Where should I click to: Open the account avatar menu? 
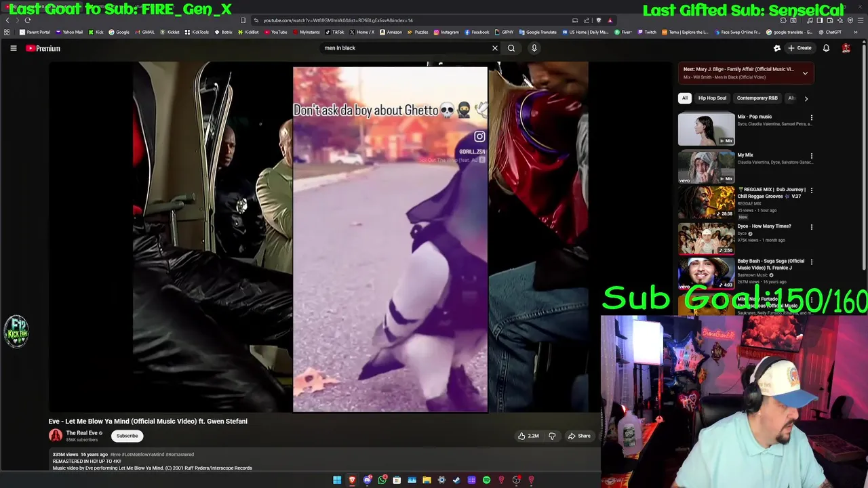846,48
